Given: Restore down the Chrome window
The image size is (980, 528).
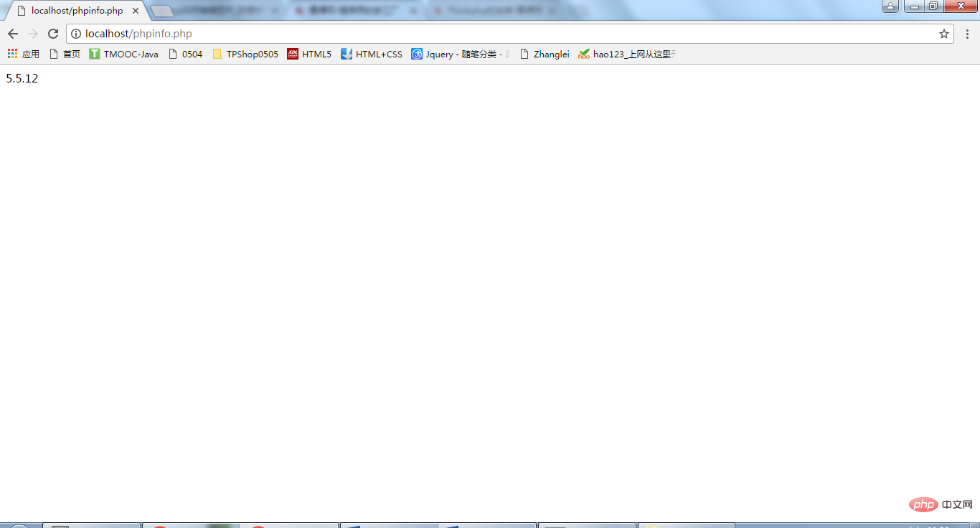Looking at the screenshot, I should click(x=933, y=6).
